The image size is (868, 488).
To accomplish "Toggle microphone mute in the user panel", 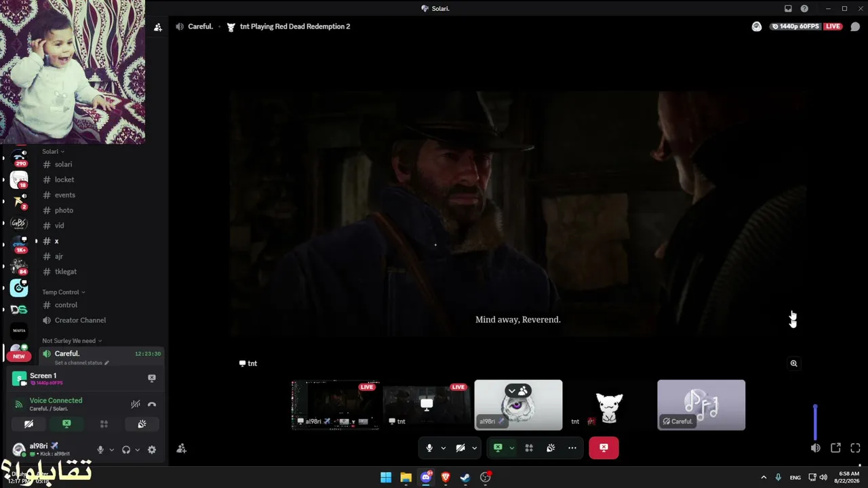I will coord(100,449).
